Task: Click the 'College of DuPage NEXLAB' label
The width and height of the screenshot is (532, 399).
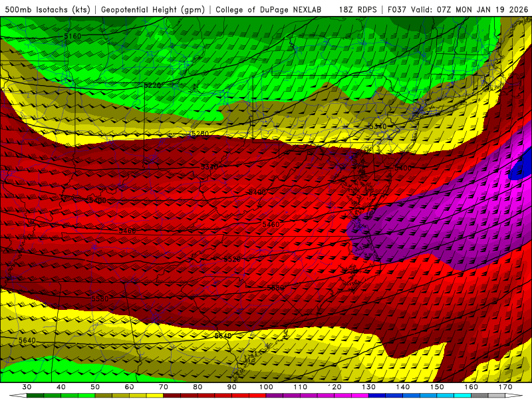Action: tap(269, 9)
